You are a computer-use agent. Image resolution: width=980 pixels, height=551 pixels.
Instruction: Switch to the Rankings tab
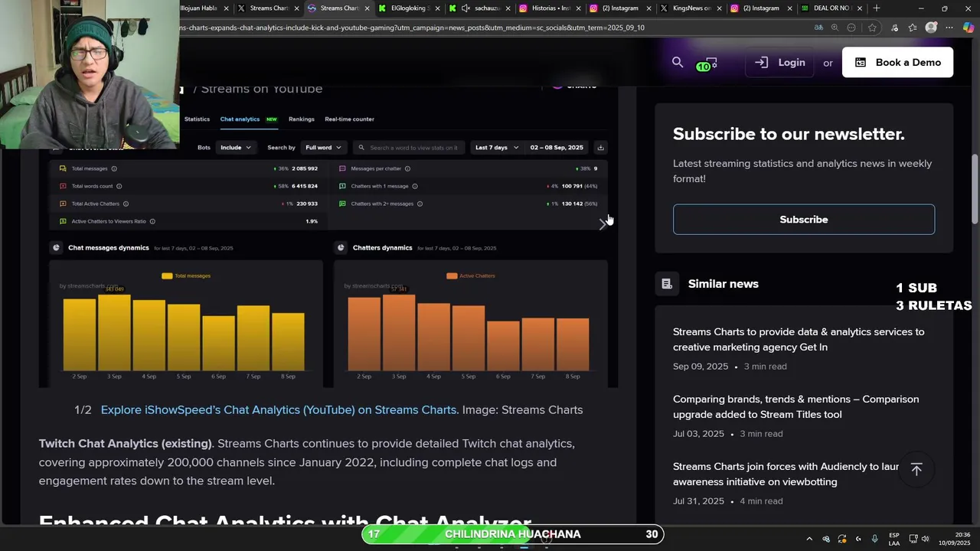pos(302,119)
